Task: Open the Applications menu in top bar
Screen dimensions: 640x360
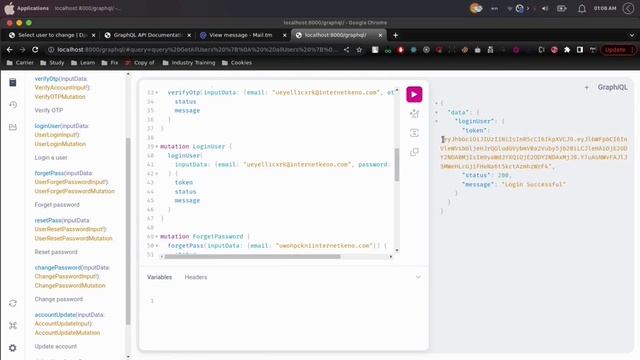Action: coord(33,8)
